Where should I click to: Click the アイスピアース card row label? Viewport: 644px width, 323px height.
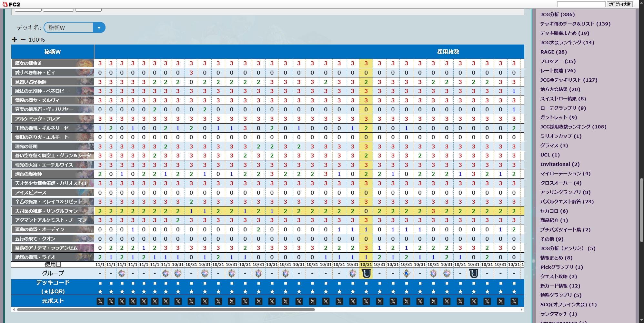click(53, 193)
